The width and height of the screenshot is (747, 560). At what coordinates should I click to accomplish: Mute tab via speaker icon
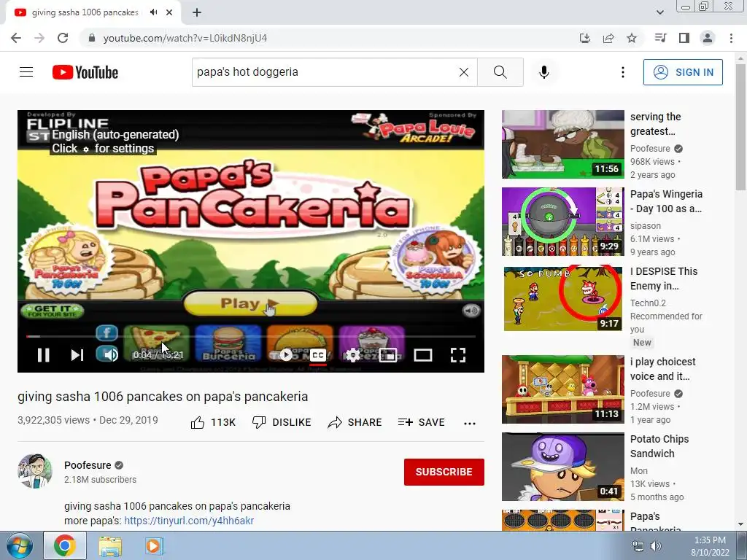pos(153,12)
